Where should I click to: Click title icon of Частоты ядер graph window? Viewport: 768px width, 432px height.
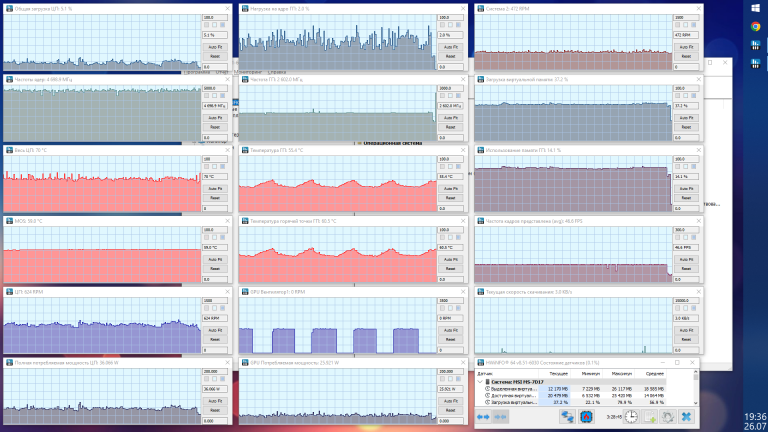click(x=9, y=79)
